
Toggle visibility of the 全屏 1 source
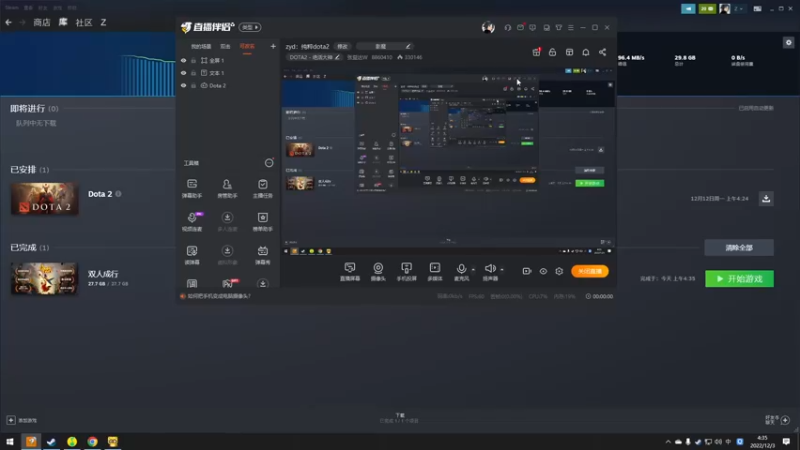point(184,60)
